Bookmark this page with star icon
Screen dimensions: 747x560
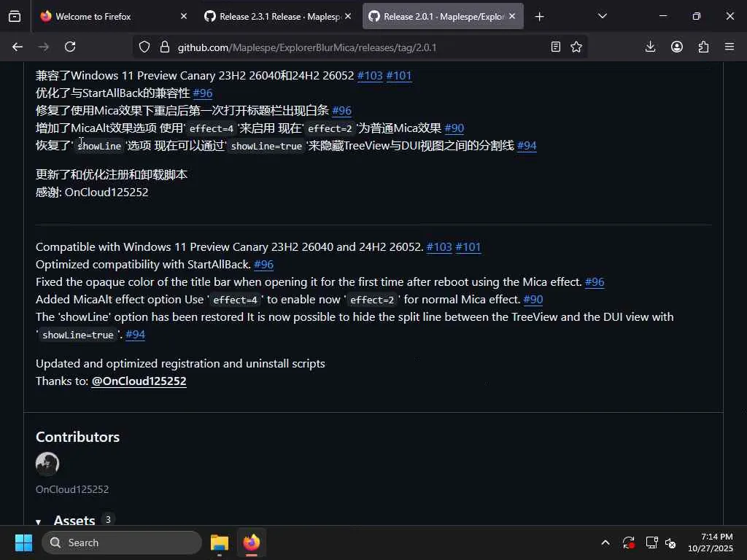576,47
